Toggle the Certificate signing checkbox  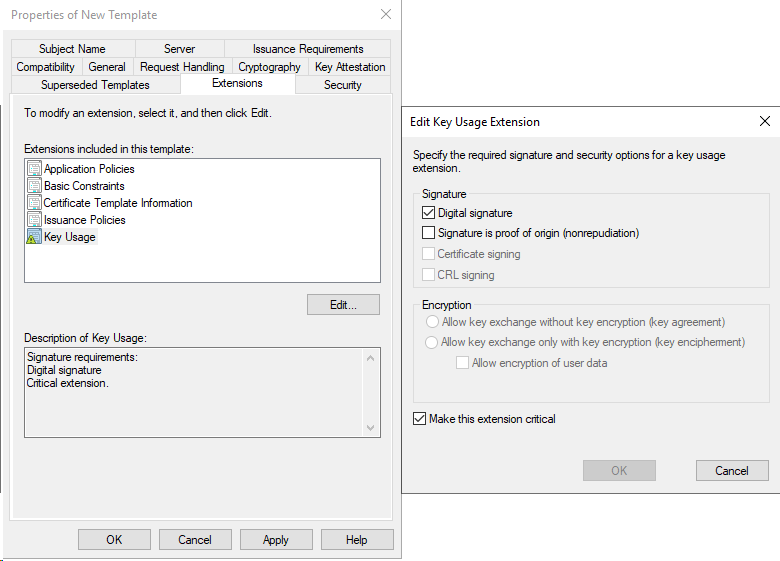click(x=428, y=254)
